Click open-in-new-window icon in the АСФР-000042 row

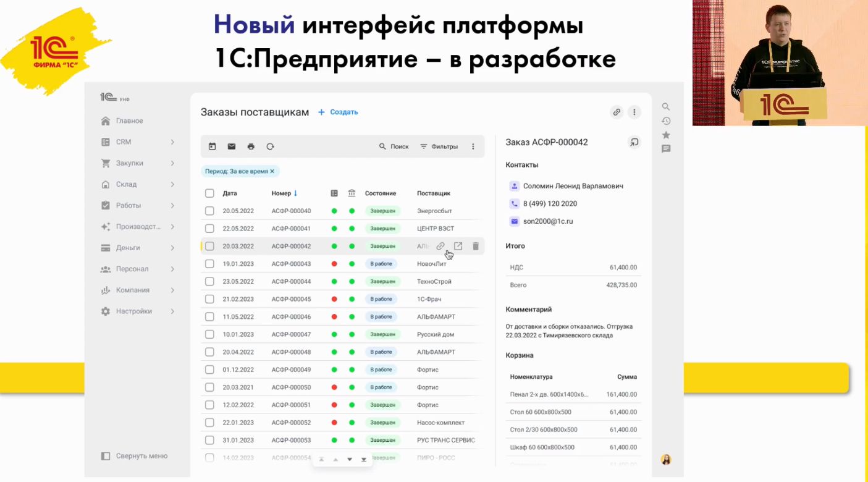point(458,246)
